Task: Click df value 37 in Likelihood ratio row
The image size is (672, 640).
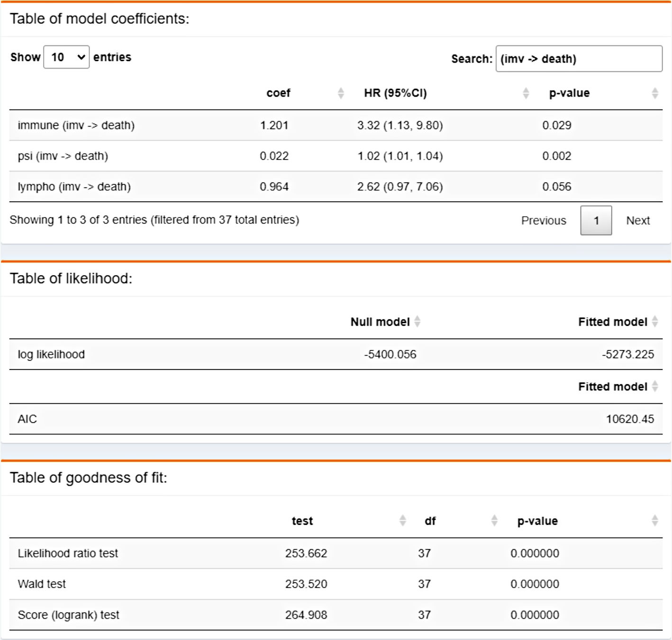Action: coord(424,553)
